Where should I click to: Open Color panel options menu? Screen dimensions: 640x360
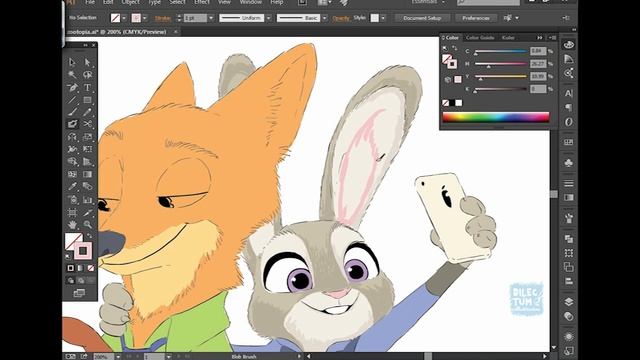pos(552,38)
